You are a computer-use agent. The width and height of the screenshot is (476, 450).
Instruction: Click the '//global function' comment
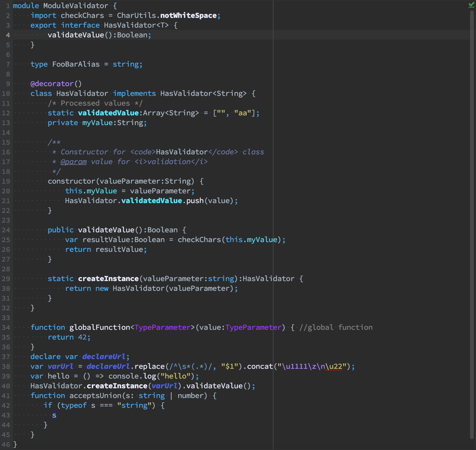click(x=336, y=327)
